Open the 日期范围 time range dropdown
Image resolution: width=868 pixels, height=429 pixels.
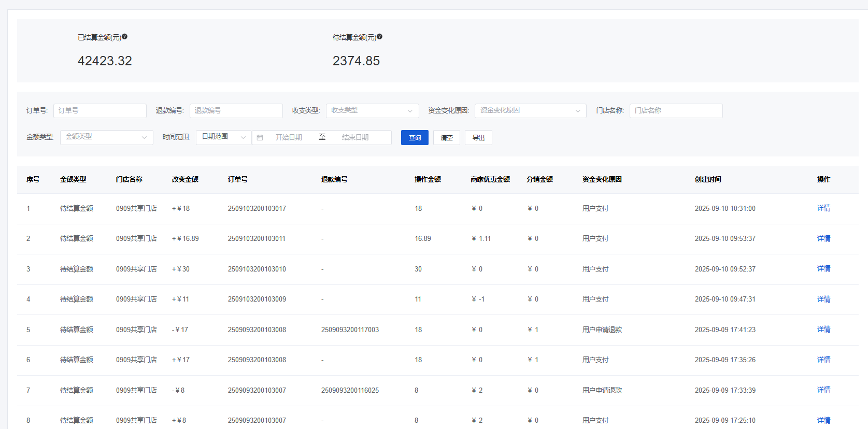click(x=224, y=137)
